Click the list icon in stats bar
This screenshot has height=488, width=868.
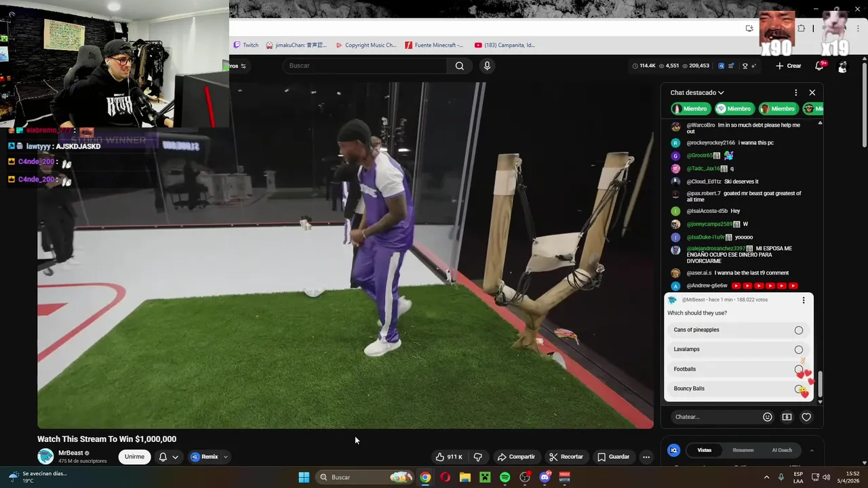[x=731, y=66]
